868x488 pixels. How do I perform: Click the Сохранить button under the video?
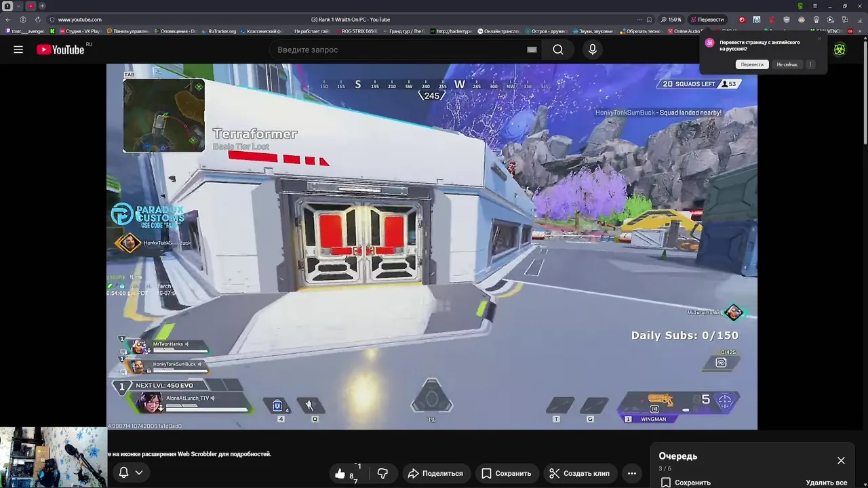507,474
